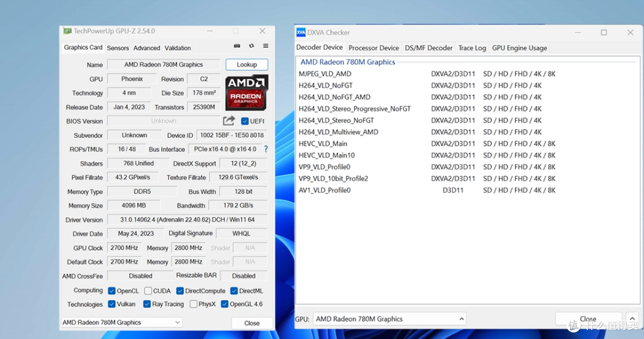This screenshot has height=339, width=644.
Task: Click the Driver Version field
Action: pyautogui.click(x=187, y=220)
